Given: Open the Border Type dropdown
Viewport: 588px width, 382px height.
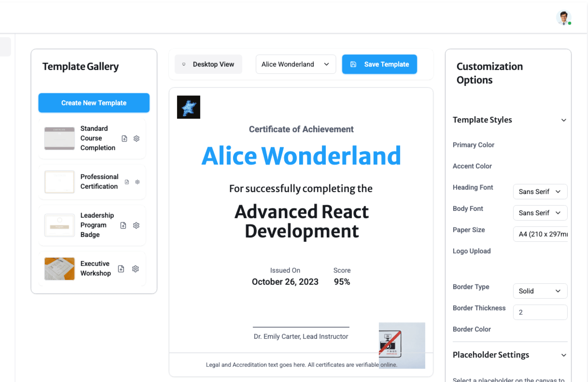Looking at the screenshot, I should click(540, 291).
